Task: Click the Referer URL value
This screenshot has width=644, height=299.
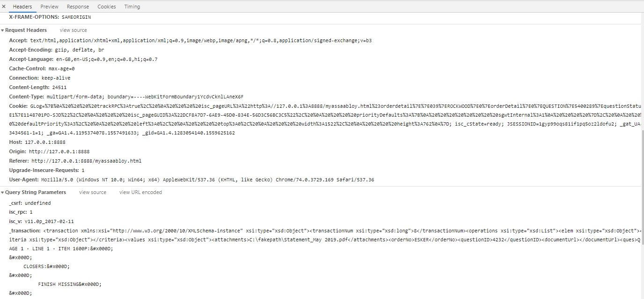Action: click(x=86, y=161)
